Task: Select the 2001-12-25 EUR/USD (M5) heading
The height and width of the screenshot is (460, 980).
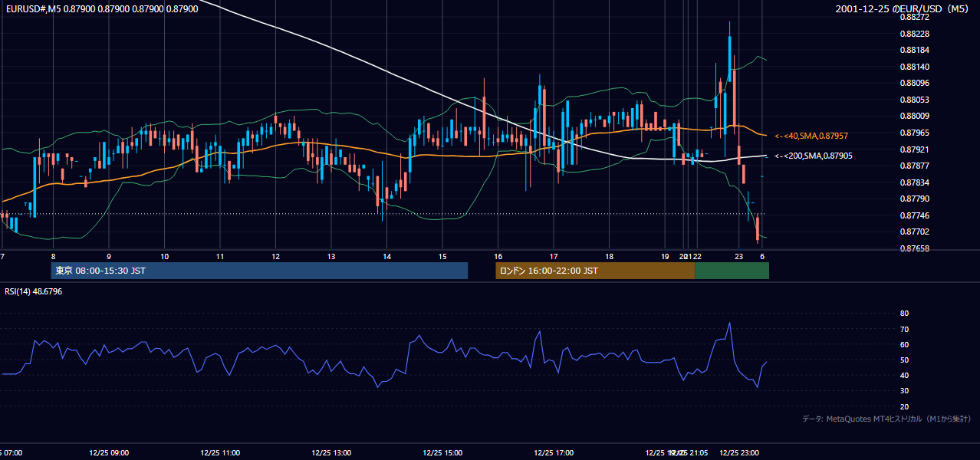Action: click(903, 8)
